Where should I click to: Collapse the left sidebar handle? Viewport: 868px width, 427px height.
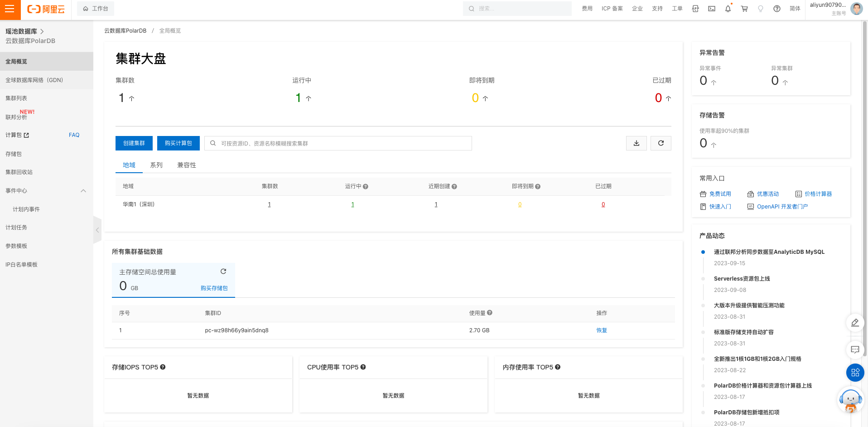pyautogui.click(x=97, y=230)
